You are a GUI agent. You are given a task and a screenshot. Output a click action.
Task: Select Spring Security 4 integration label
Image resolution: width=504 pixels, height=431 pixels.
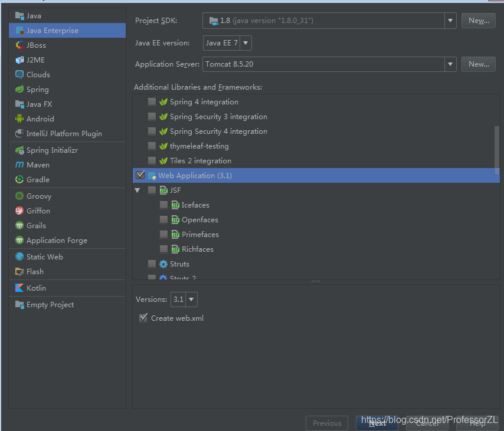(218, 131)
